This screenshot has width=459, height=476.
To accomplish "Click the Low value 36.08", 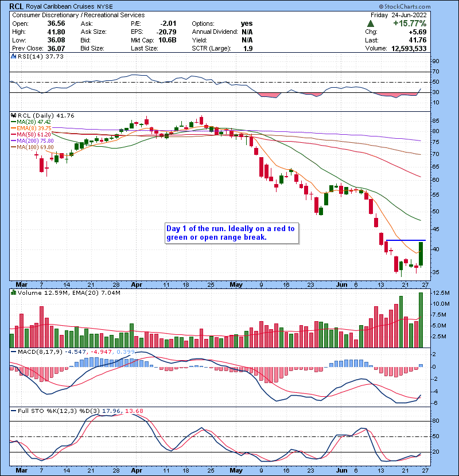I will [56, 40].
